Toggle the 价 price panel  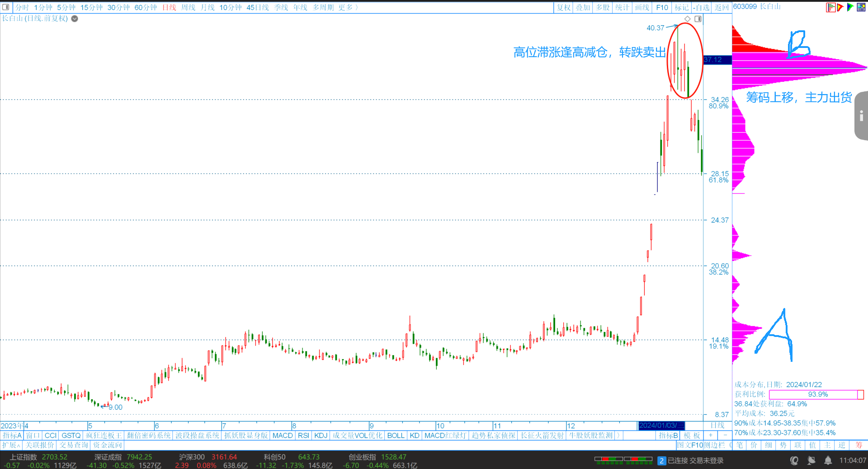[x=754, y=445]
